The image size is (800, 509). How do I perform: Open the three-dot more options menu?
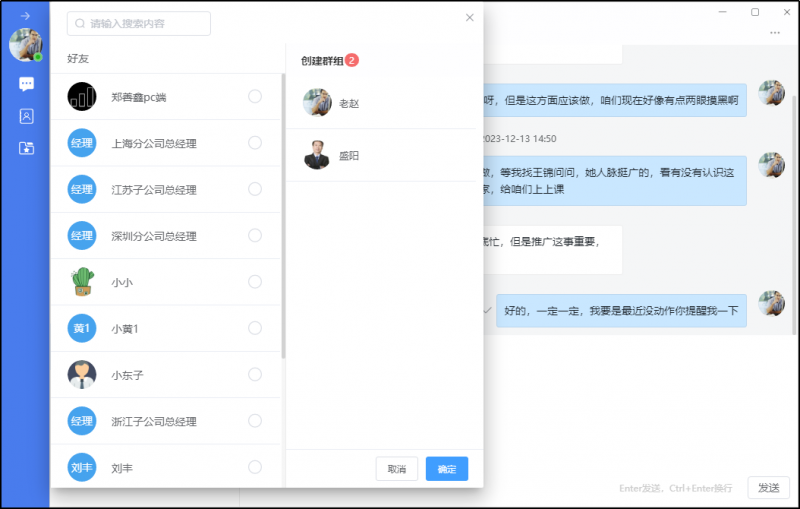pyautogui.click(x=775, y=33)
